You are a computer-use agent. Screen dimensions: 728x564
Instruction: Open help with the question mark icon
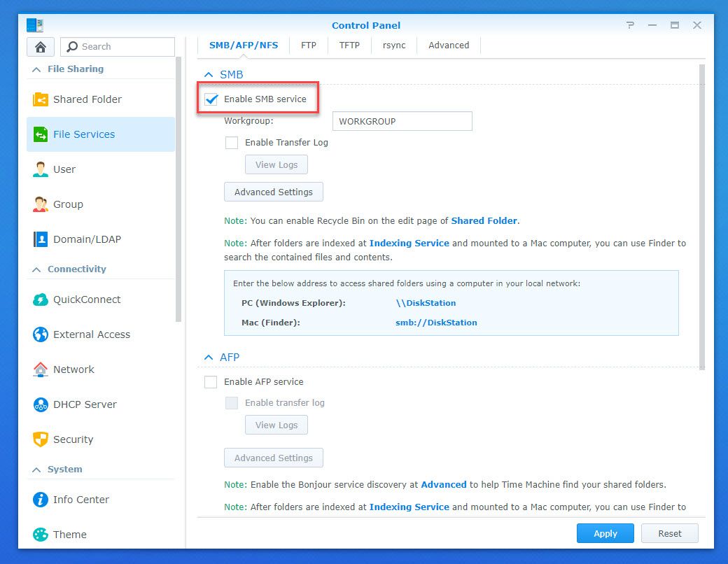pyautogui.click(x=630, y=25)
